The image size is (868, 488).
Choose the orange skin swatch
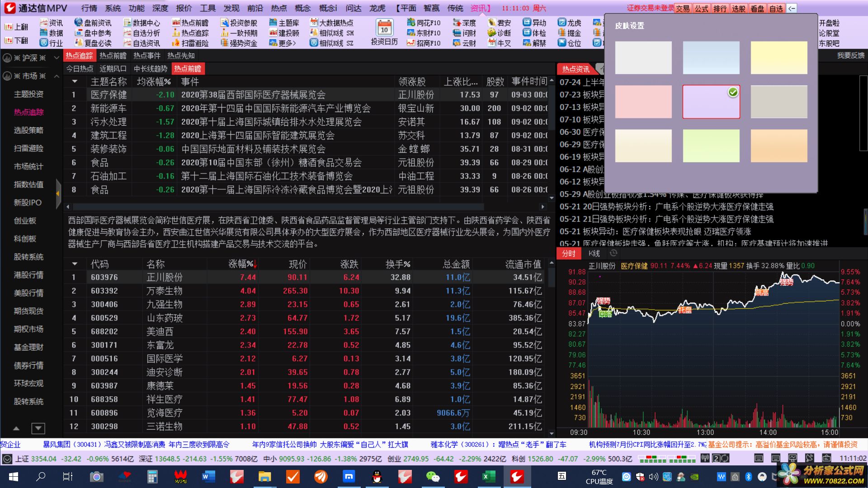(x=779, y=146)
